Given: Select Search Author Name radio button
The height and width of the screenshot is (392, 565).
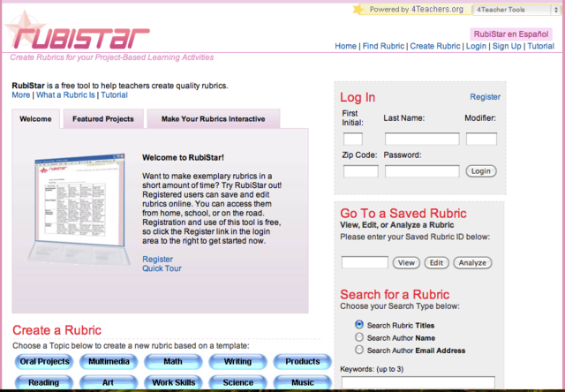Looking at the screenshot, I should (359, 337).
